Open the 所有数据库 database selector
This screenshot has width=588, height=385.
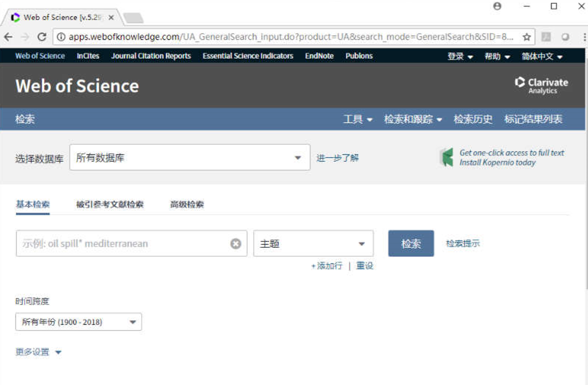pyautogui.click(x=190, y=157)
